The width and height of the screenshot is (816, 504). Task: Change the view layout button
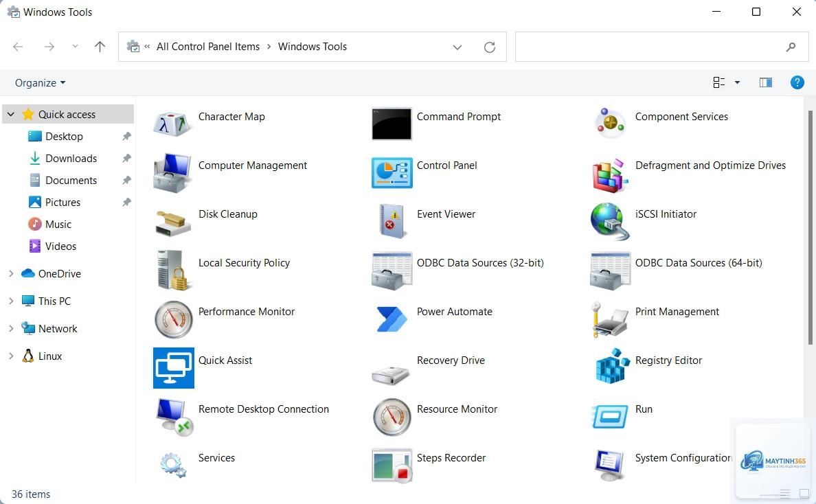click(x=719, y=82)
